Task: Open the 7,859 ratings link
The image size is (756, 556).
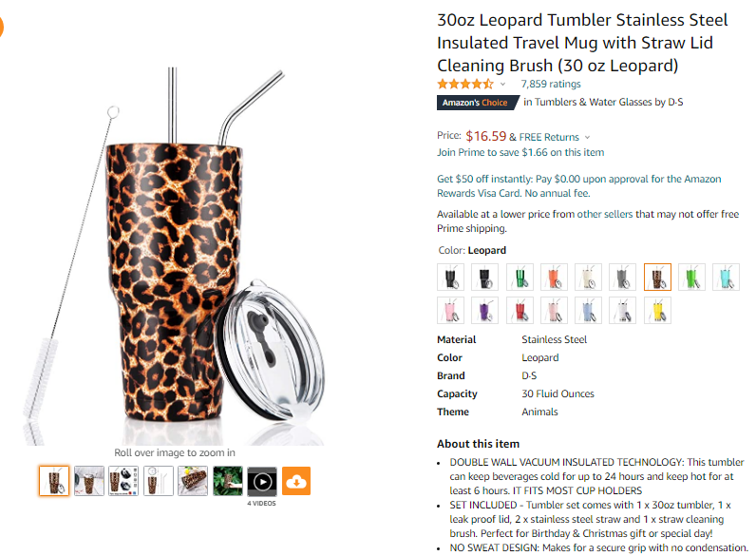Action: click(x=551, y=84)
